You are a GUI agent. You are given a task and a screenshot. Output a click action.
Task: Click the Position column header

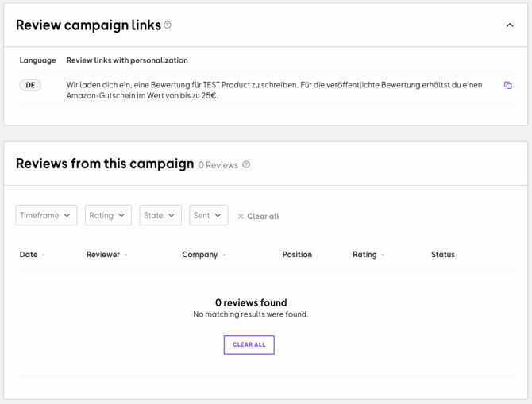(x=297, y=255)
